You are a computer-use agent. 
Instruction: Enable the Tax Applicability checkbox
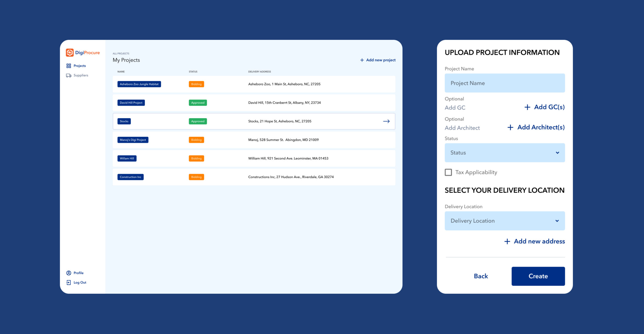448,172
